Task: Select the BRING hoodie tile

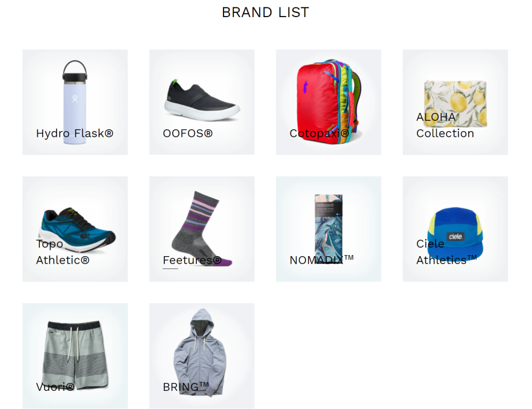Action: [202, 356]
